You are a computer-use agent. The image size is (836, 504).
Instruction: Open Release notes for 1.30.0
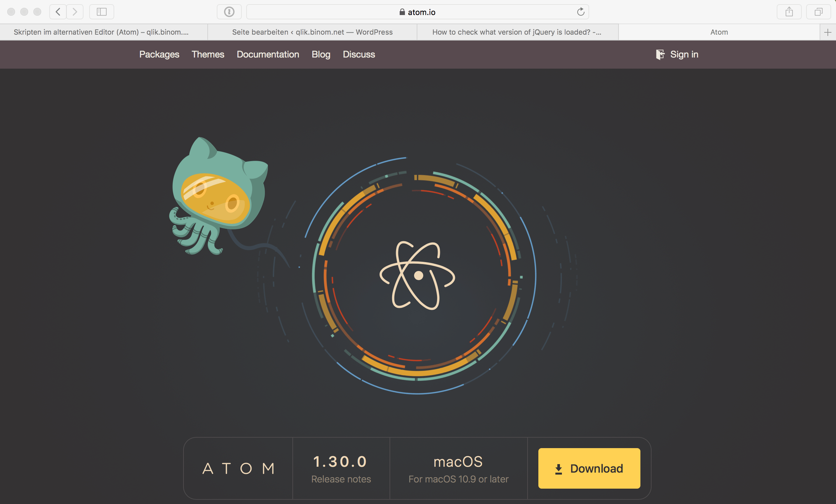(341, 479)
